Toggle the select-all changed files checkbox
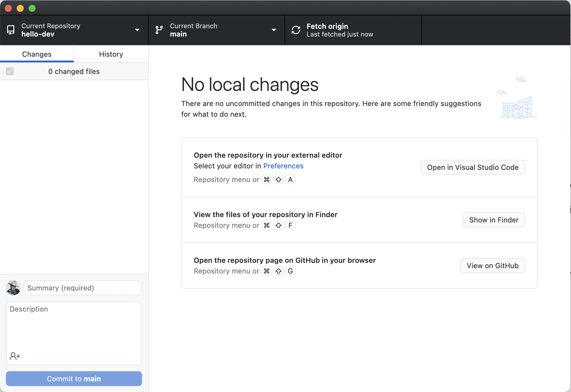The image size is (571, 392). (x=10, y=71)
